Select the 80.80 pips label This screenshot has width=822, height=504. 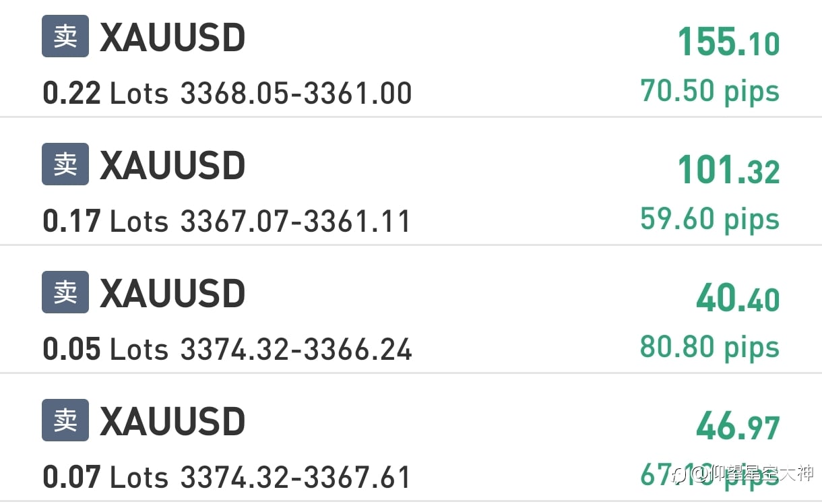coord(709,347)
